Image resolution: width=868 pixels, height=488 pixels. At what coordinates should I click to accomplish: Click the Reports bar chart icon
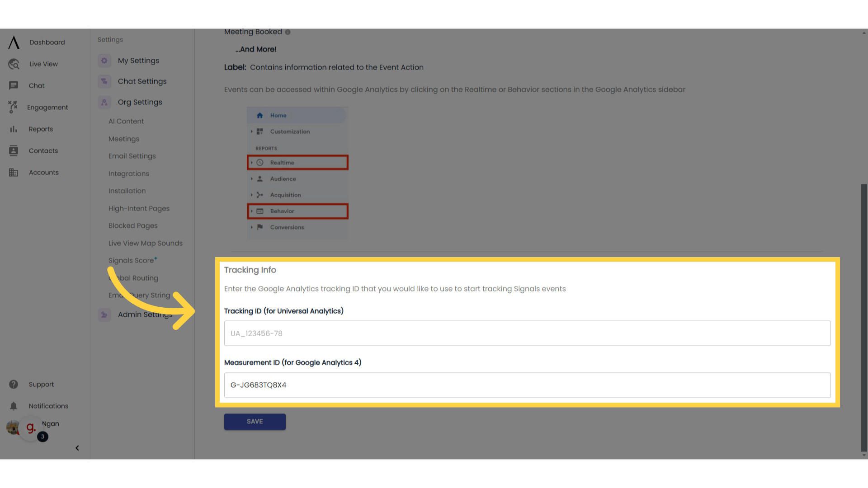(x=14, y=129)
